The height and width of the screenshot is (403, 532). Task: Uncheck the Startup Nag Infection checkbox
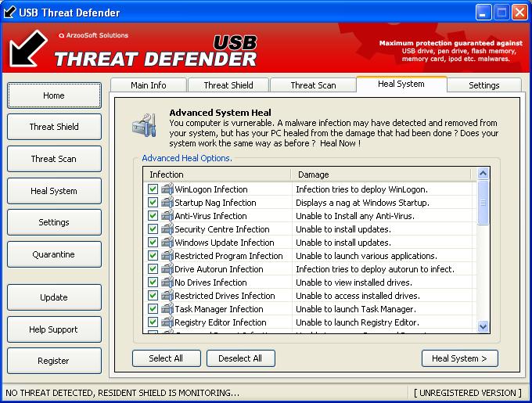pyautogui.click(x=153, y=202)
